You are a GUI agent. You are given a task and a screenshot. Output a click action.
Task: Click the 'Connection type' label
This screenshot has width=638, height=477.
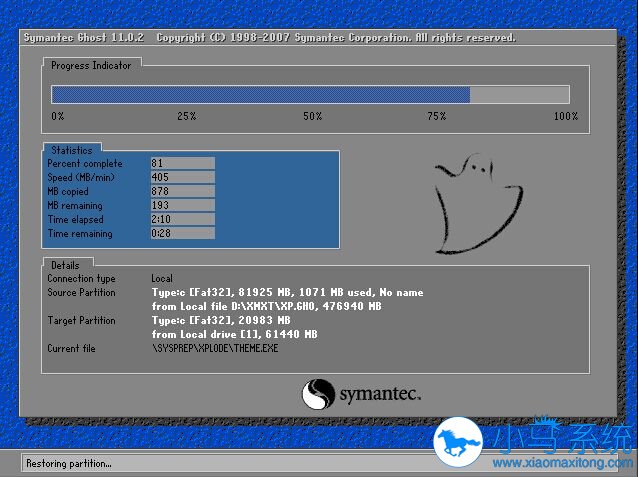click(x=81, y=278)
